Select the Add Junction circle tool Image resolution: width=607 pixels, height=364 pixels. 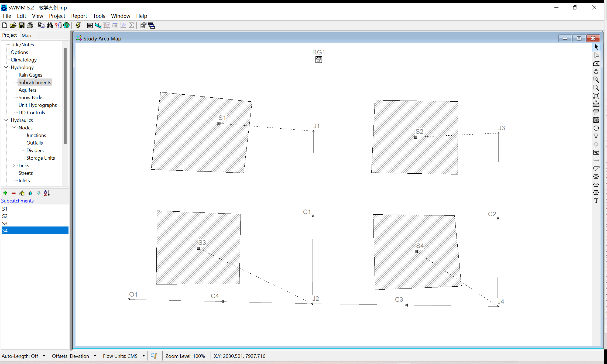click(596, 128)
